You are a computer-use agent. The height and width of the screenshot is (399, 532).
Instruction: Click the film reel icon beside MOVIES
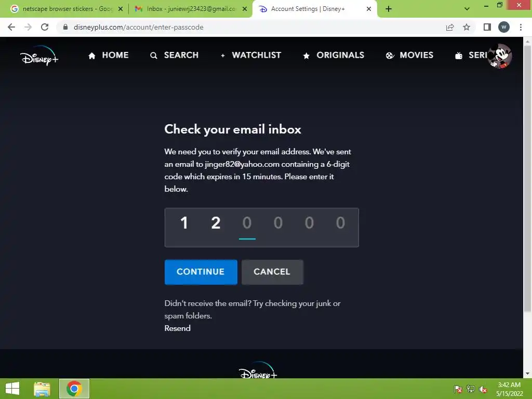[x=390, y=56]
